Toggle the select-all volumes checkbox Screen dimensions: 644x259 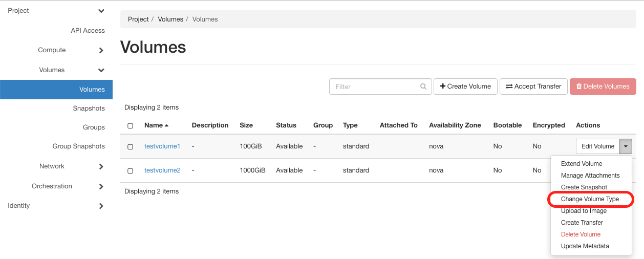pyautogui.click(x=130, y=125)
